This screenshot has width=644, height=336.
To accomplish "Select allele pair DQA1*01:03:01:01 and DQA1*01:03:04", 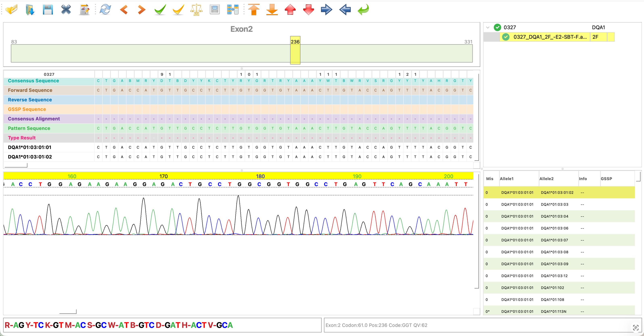I will pos(538,216).
